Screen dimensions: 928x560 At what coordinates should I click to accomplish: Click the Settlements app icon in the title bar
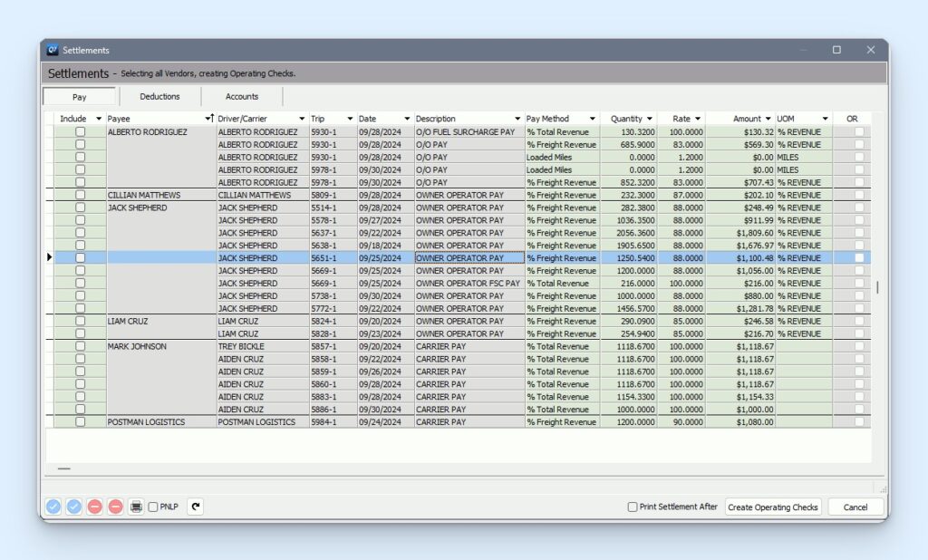(53, 51)
